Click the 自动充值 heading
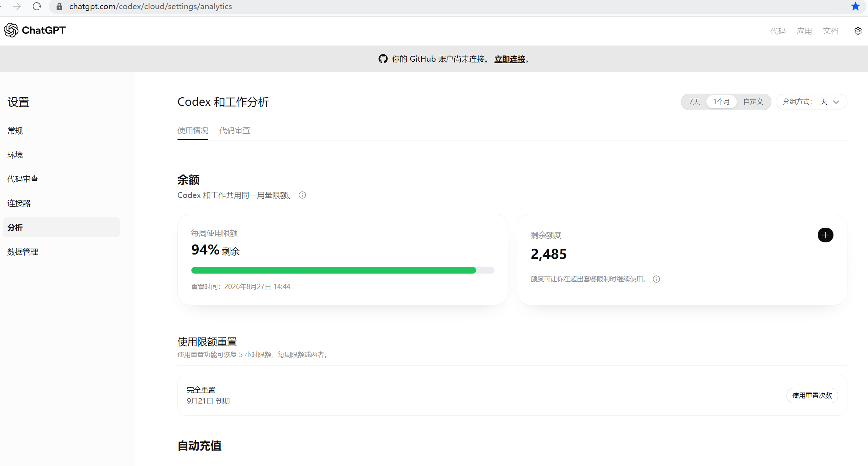Viewport: 868px width, 466px height. point(199,446)
